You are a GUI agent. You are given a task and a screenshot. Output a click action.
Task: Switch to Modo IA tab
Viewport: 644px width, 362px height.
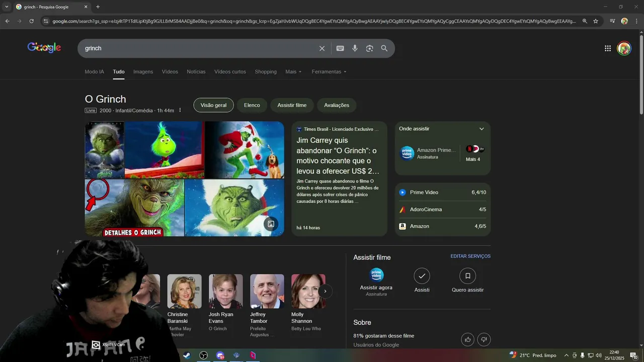coord(94,71)
